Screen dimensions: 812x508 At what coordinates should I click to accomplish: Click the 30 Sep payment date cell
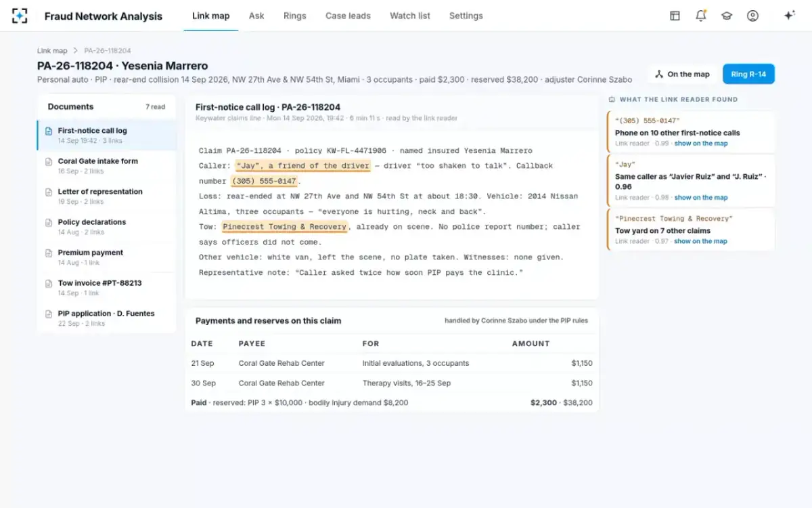pos(203,383)
